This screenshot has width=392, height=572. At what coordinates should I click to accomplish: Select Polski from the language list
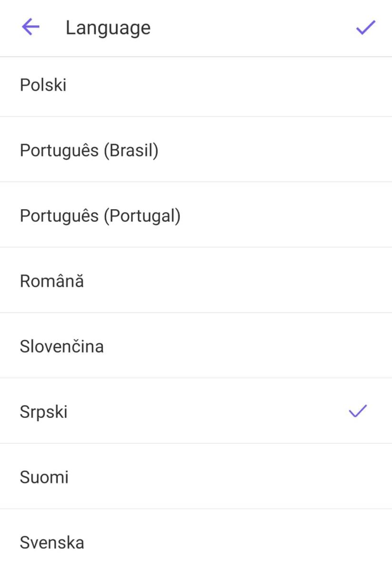click(x=43, y=86)
